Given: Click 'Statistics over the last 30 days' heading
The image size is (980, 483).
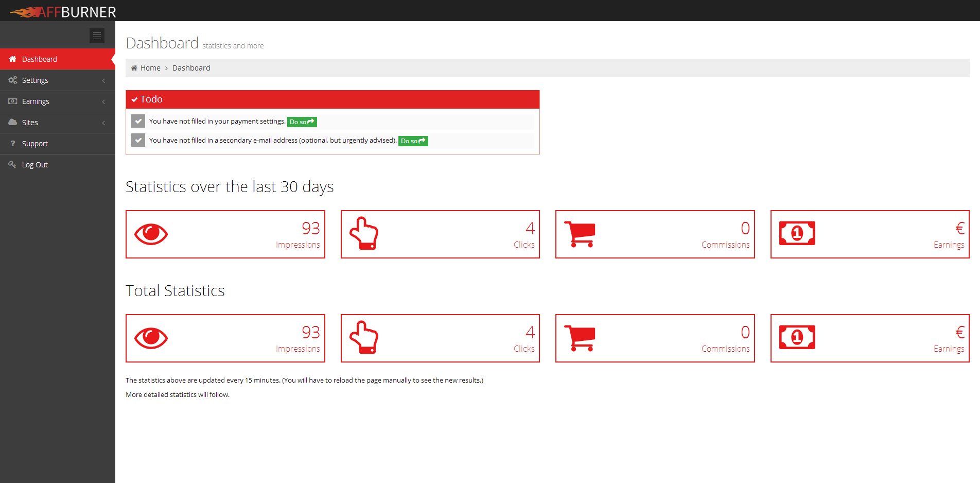Looking at the screenshot, I should click(x=230, y=187).
